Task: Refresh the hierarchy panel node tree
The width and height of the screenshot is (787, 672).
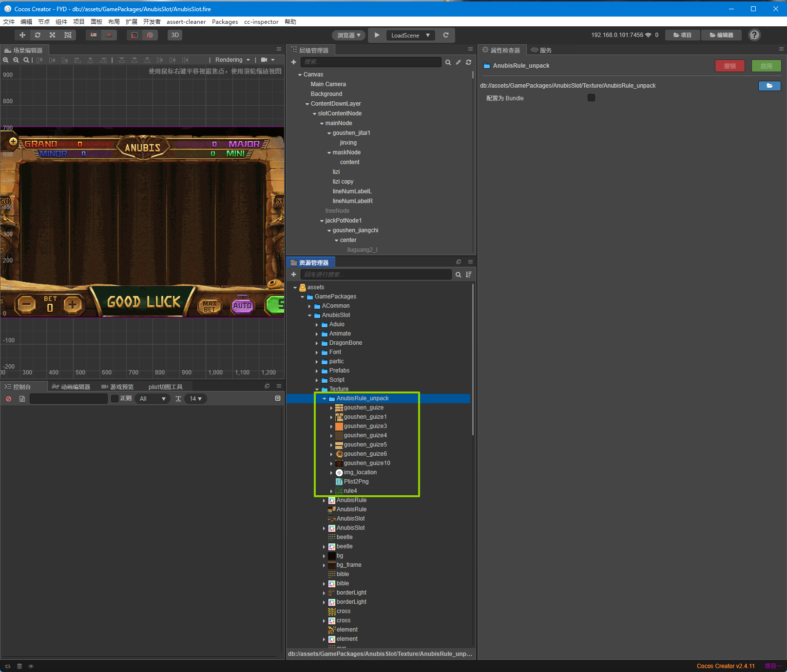Action: click(x=468, y=62)
